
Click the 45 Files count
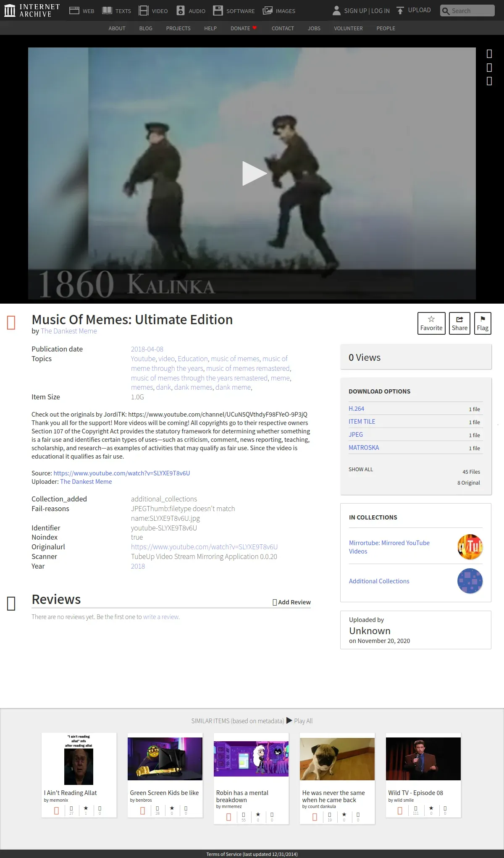[x=471, y=472]
